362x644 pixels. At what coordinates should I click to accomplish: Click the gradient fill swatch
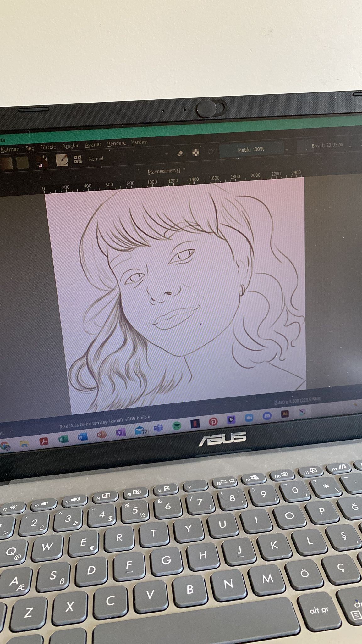(6, 163)
